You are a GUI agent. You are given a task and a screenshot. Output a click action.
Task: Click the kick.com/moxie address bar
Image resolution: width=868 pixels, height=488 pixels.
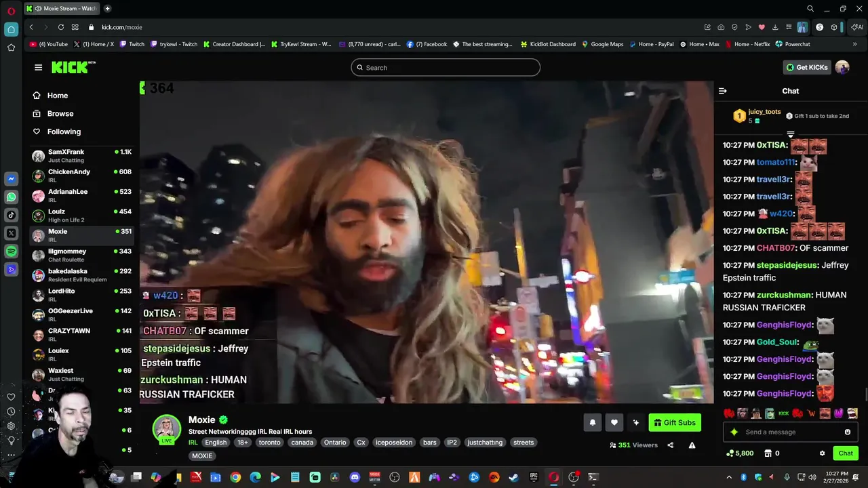pos(122,27)
